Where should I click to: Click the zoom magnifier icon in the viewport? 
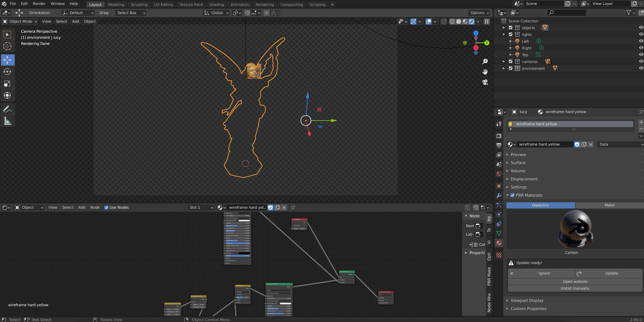[485, 61]
